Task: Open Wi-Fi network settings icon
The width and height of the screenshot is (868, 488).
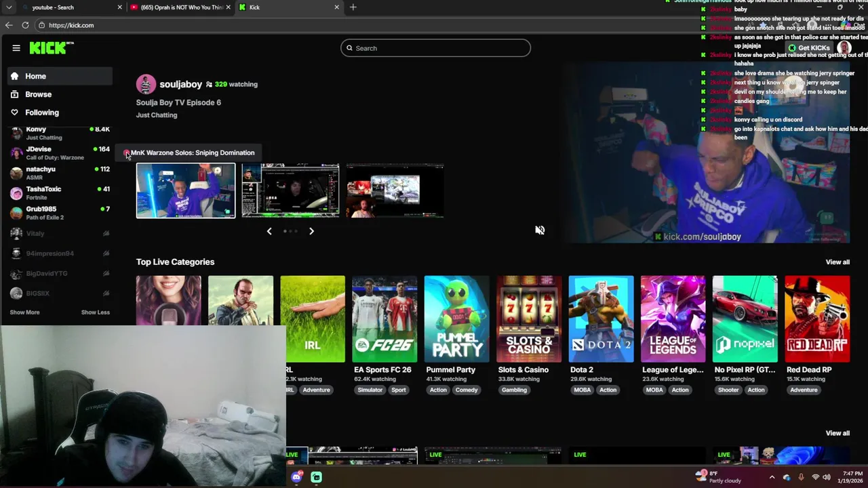Action: [815, 477]
